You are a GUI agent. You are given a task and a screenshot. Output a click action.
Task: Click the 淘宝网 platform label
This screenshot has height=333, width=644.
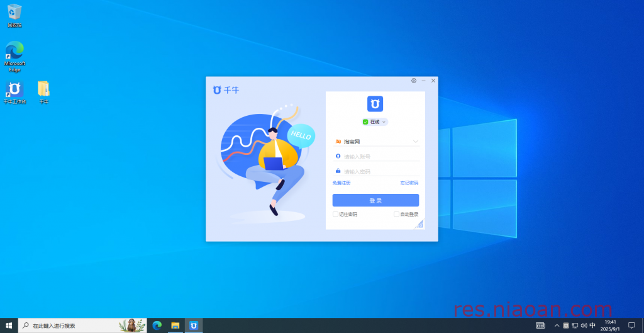click(x=352, y=142)
